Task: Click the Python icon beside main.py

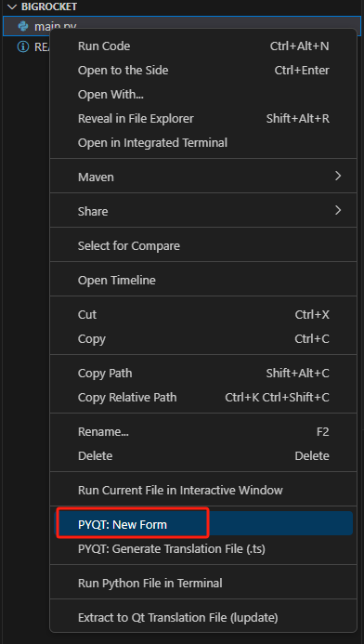Action: click(x=23, y=26)
